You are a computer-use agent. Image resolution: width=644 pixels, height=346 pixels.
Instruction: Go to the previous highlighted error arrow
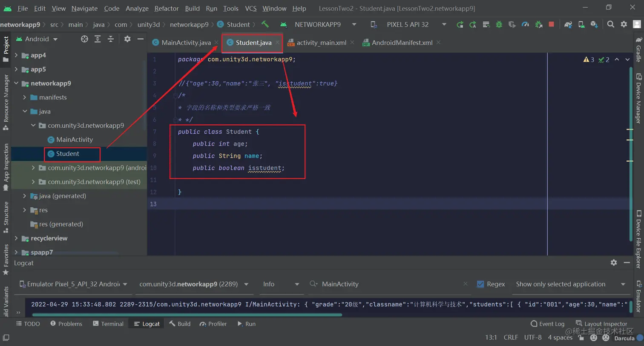[x=617, y=60]
